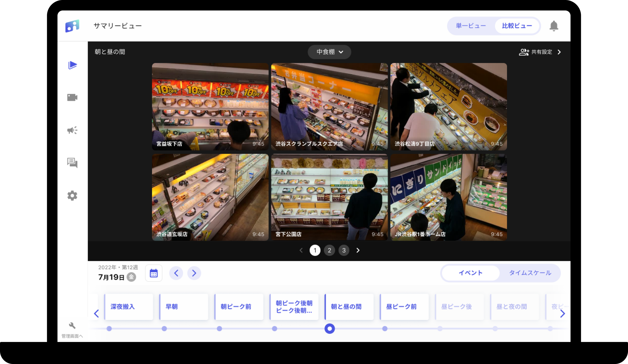Click the 早朝 timeline dot
This screenshot has width=628, height=364.
[x=164, y=329]
